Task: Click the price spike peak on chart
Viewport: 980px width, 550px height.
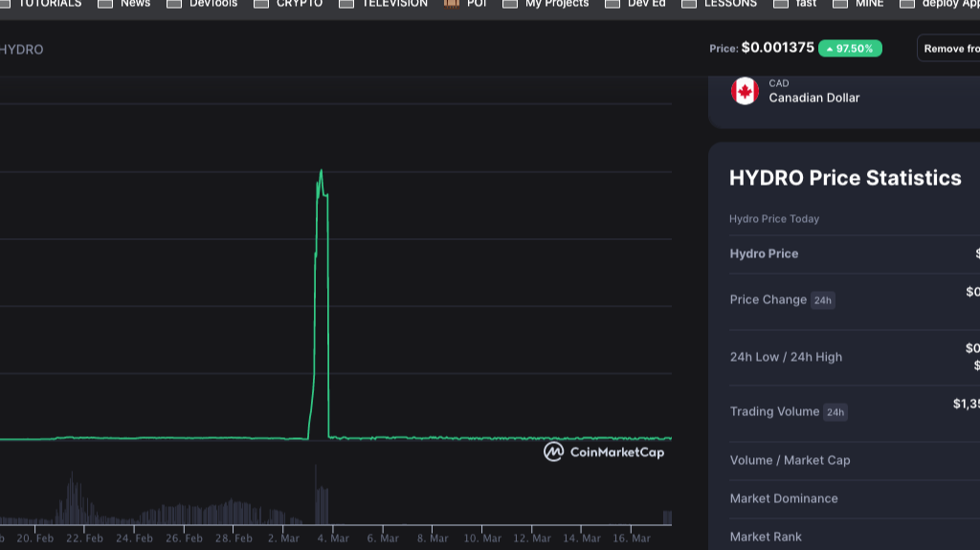Action: point(322,170)
